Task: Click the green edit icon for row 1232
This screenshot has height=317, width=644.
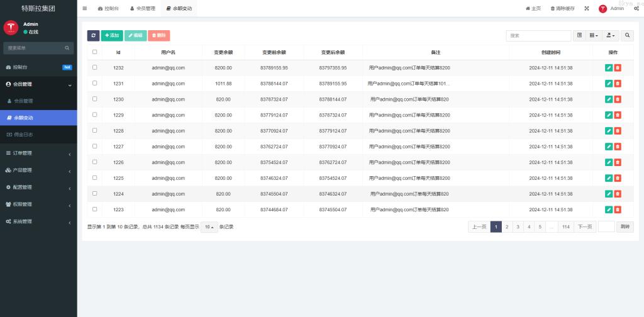Action: point(609,68)
